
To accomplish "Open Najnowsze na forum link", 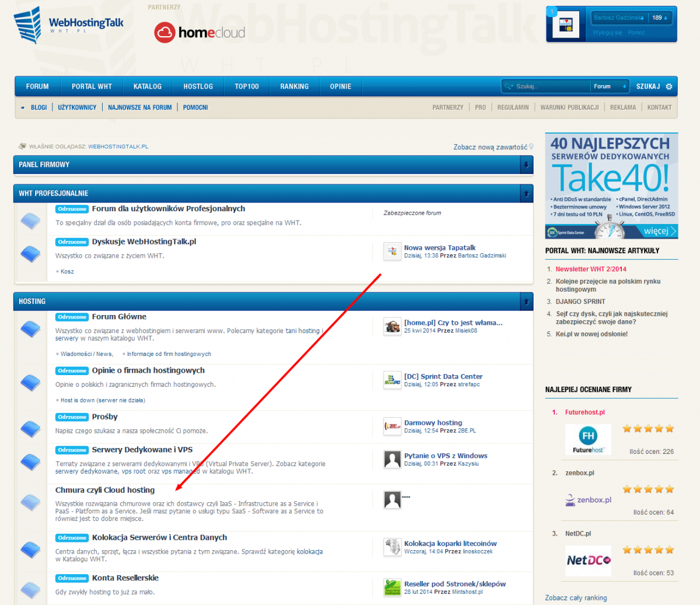I will [140, 107].
